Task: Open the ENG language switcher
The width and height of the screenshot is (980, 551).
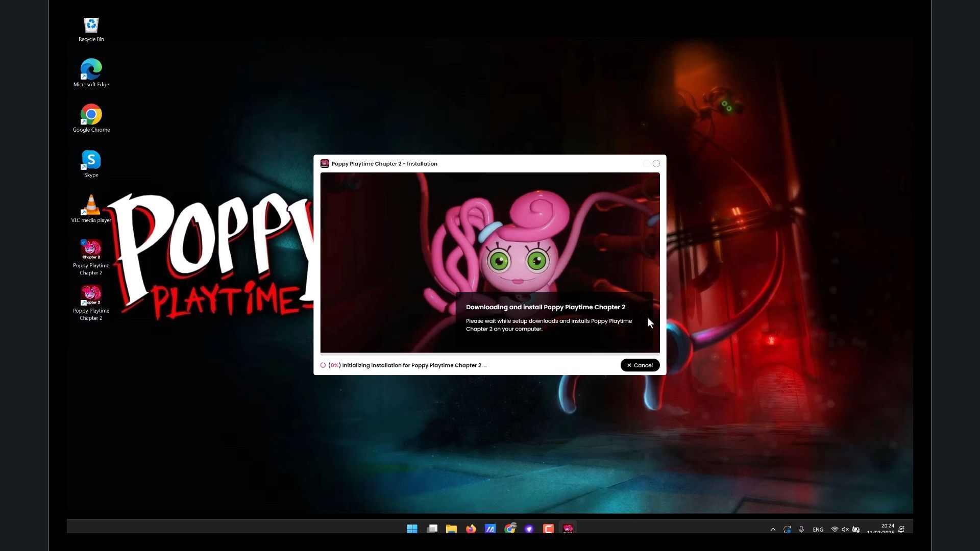Action: pos(818,530)
